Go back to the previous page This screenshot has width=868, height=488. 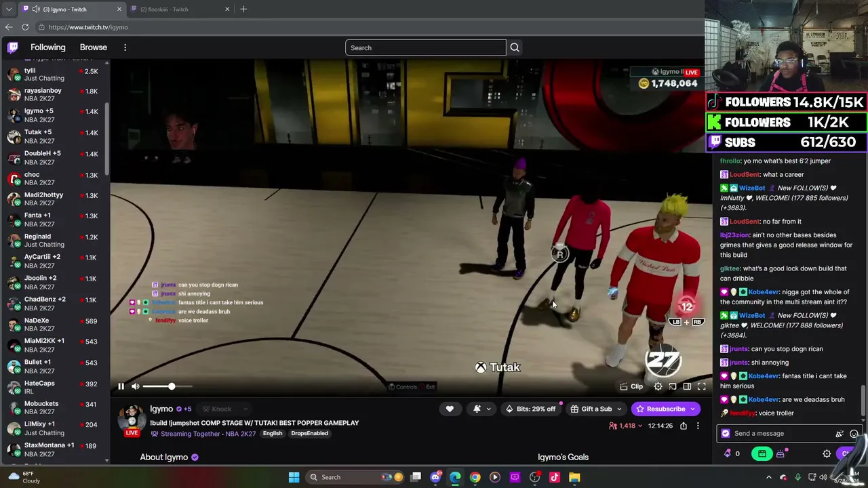pyautogui.click(x=9, y=27)
